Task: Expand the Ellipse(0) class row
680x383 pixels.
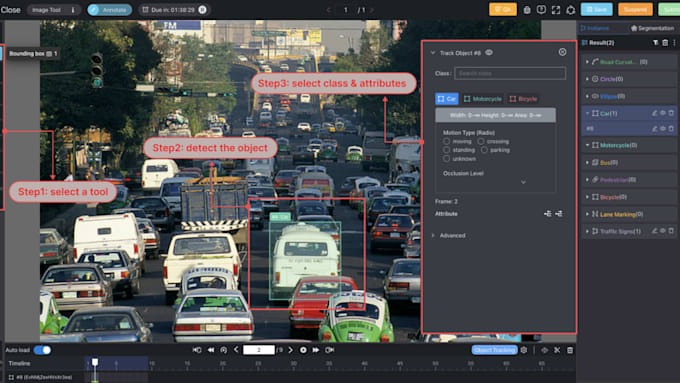Action: (x=587, y=96)
